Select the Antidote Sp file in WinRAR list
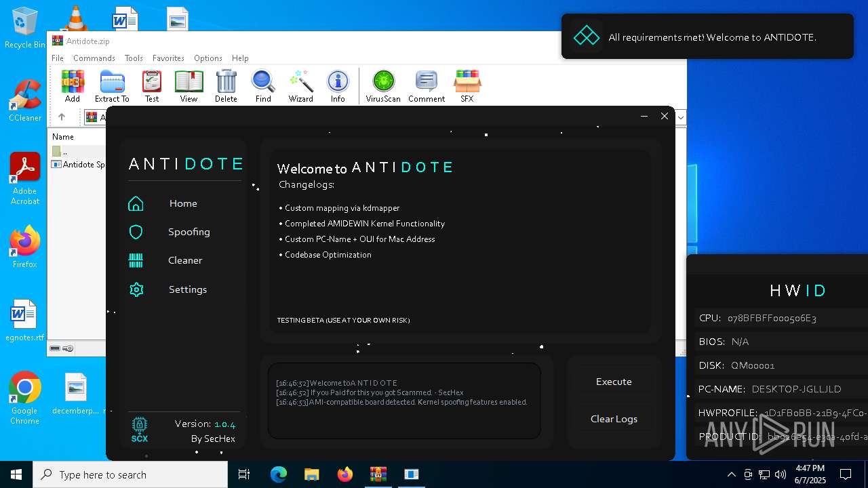Viewport: 868px width, 488px height. pos(78,165)
